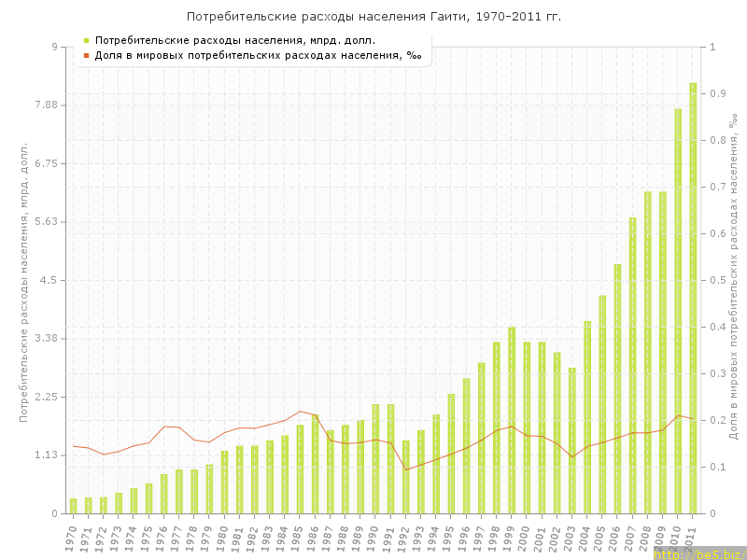This screenshot has width=747, height=560.
Task: Click the bar for year 1970
Action: (73, 506)
